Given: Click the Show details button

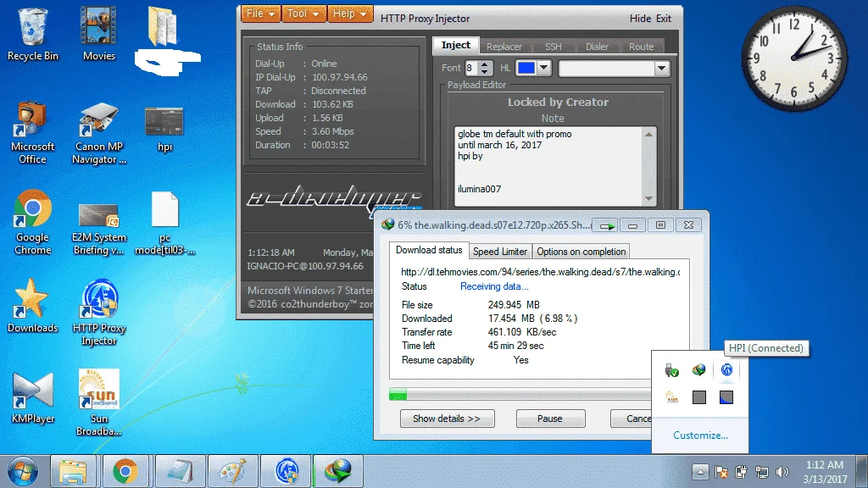Looking at the screenshot, I should tap(447, 419).
